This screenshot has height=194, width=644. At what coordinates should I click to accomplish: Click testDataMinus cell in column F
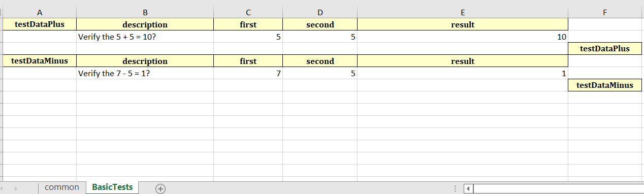(604, 85)
